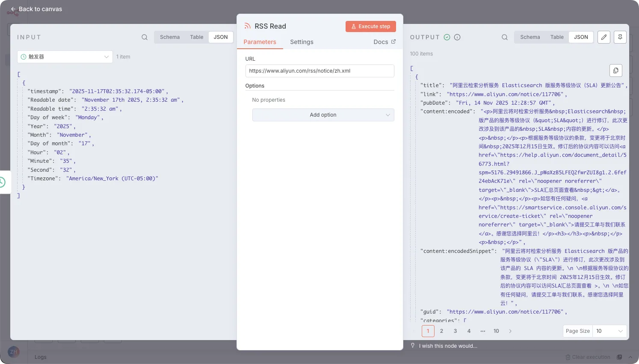The height and width of the screenshot is (364, 639).
Task: Go to output page 2
Action: [x=441, y=331]
